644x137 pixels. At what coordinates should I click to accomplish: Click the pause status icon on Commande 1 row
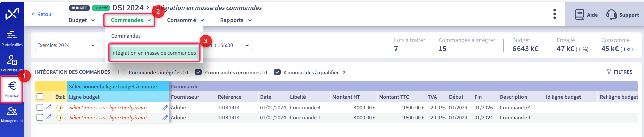tap(59, 118)
